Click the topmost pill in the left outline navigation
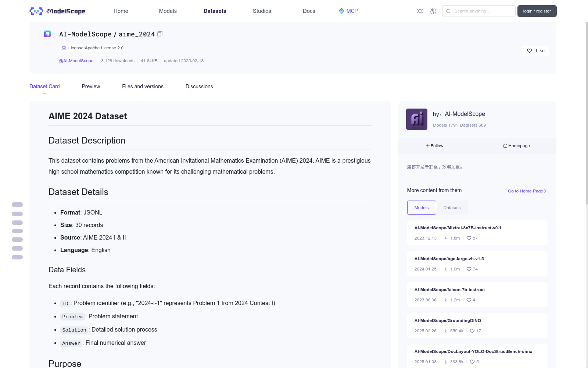 tap(17, 205)
